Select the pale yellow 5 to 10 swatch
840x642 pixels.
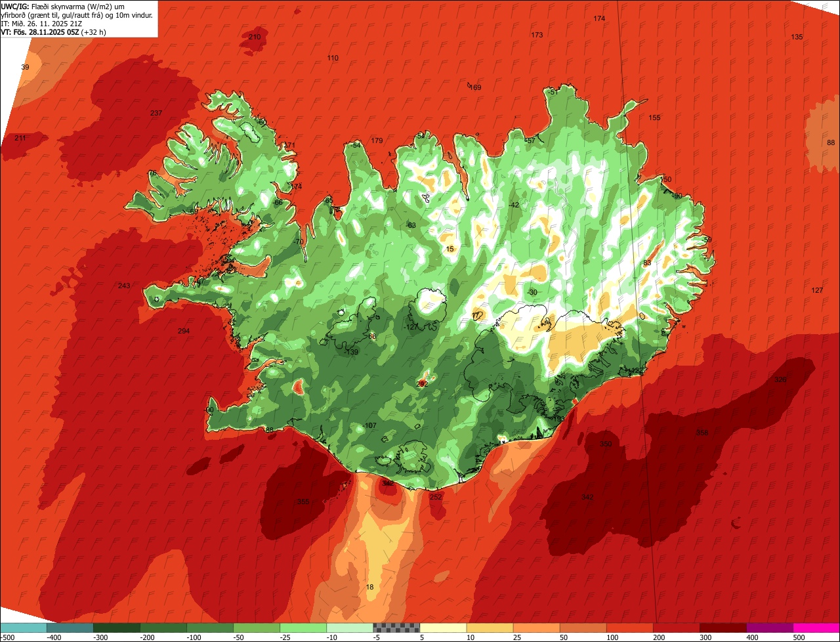tap(443, 628)
